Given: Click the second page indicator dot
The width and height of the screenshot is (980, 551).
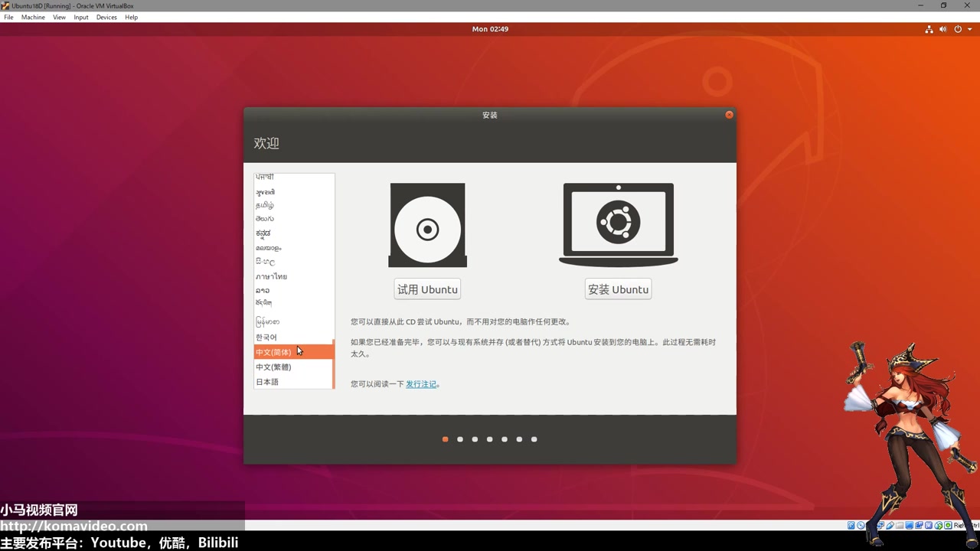Looking at the screenshot, I should point(460,439).
